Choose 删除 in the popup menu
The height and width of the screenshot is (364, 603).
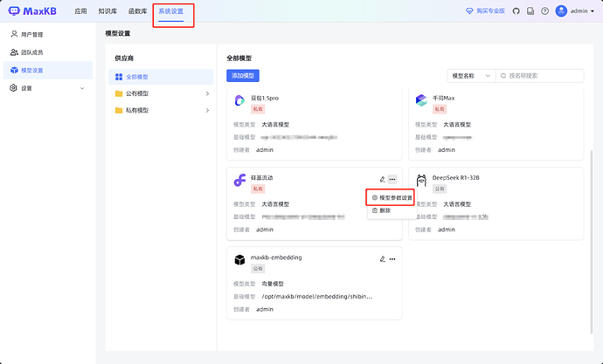coord(392,210)
